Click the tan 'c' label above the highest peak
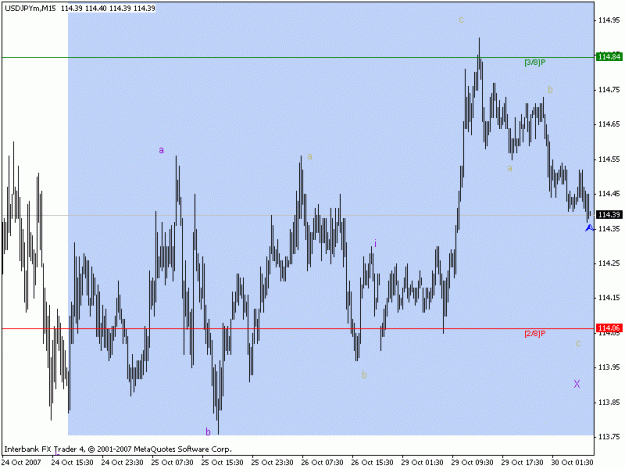Viewport: 625px width, 469px height. pyautogui.click(x=461, y=20)
